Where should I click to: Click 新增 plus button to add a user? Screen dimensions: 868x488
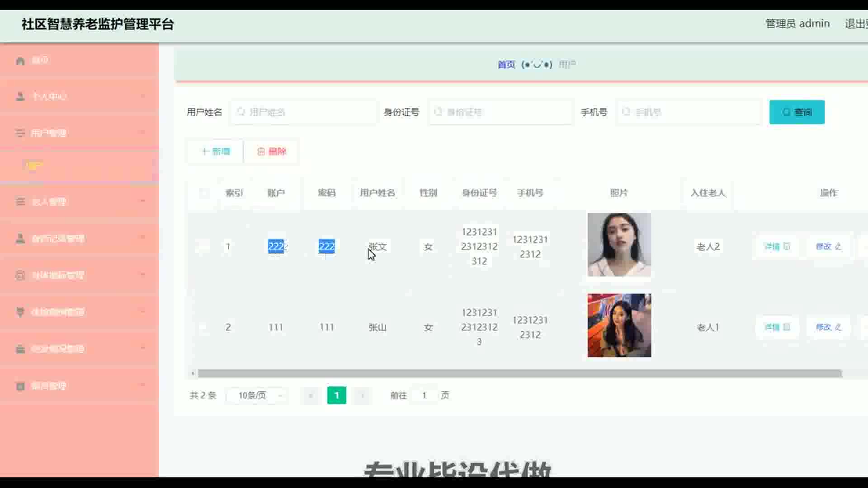point(216,152)
